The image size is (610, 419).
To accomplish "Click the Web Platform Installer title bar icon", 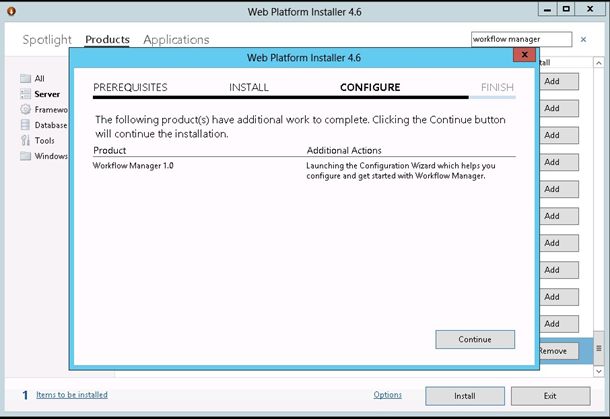I will coord(11,11).
